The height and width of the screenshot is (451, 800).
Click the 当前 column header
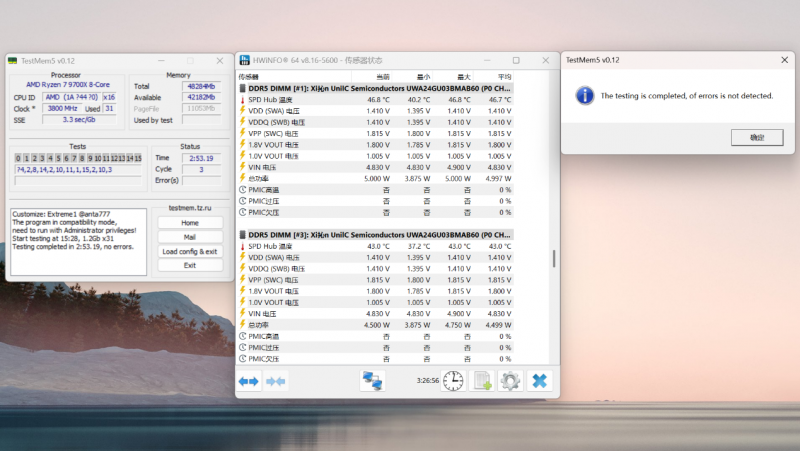383,76
